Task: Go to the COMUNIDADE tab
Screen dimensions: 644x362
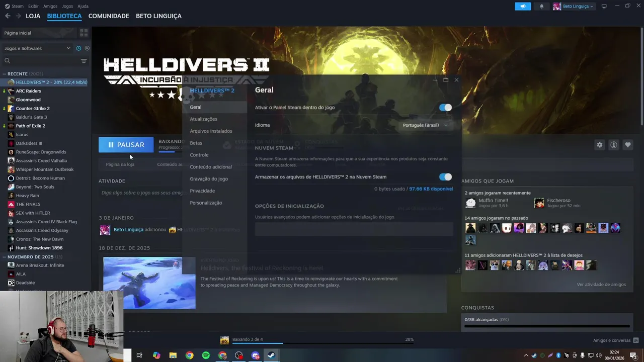Action: [109, 16]
